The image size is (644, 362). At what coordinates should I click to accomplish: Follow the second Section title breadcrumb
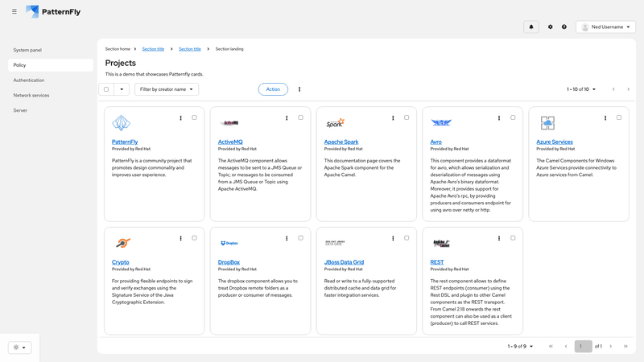190,49
